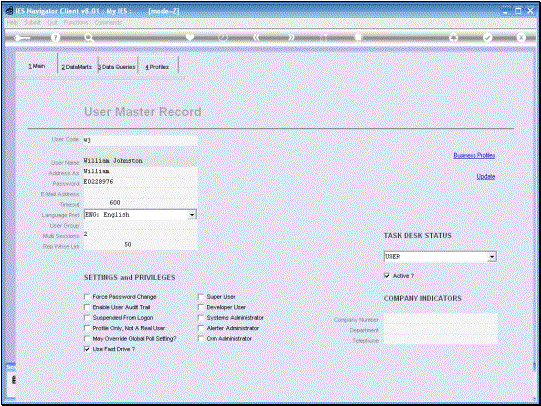The image size is (541, 406).
Task: Switch to the DataMarts tab
Action: [77, 67]
